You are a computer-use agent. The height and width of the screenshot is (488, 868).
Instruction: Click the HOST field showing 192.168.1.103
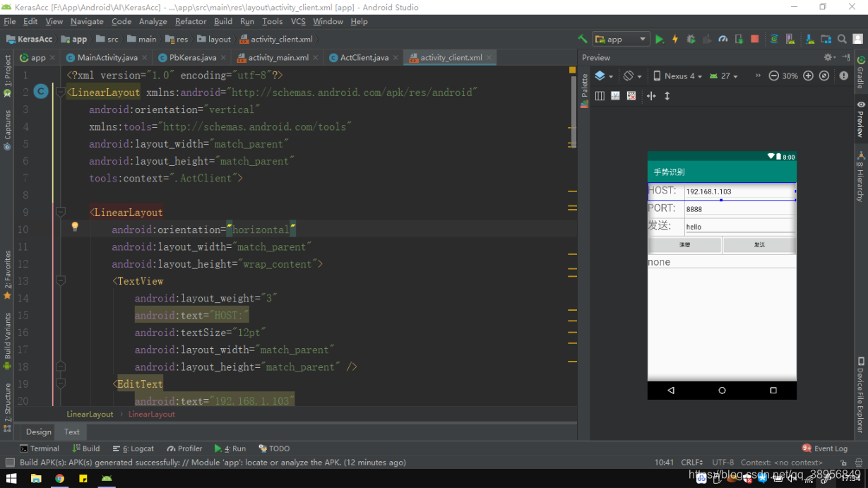pyautogui.click(x=739, y=191)
